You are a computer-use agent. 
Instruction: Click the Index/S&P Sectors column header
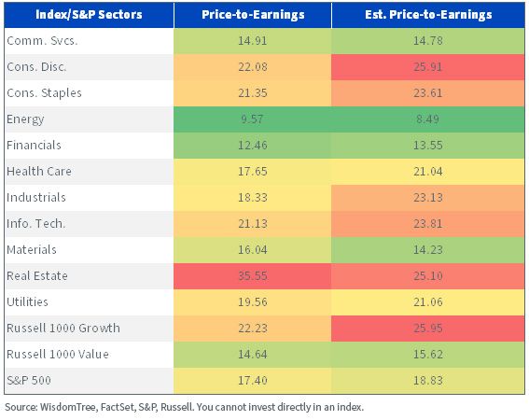click(89, 15)
